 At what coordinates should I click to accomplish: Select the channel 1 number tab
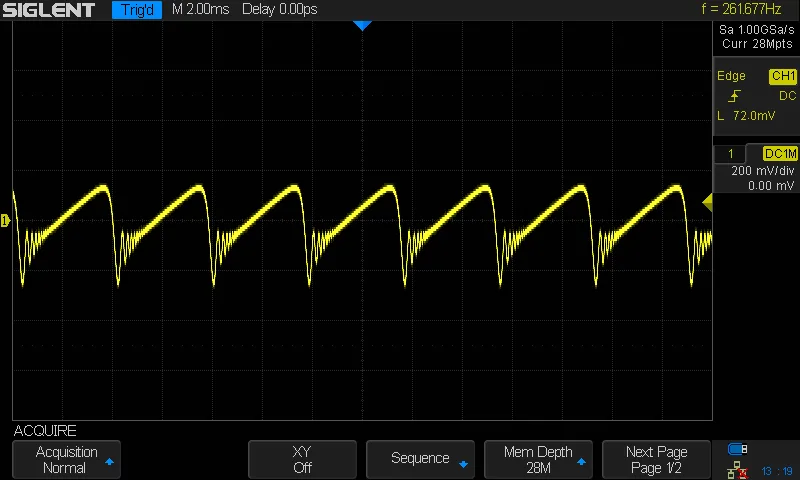730,154
